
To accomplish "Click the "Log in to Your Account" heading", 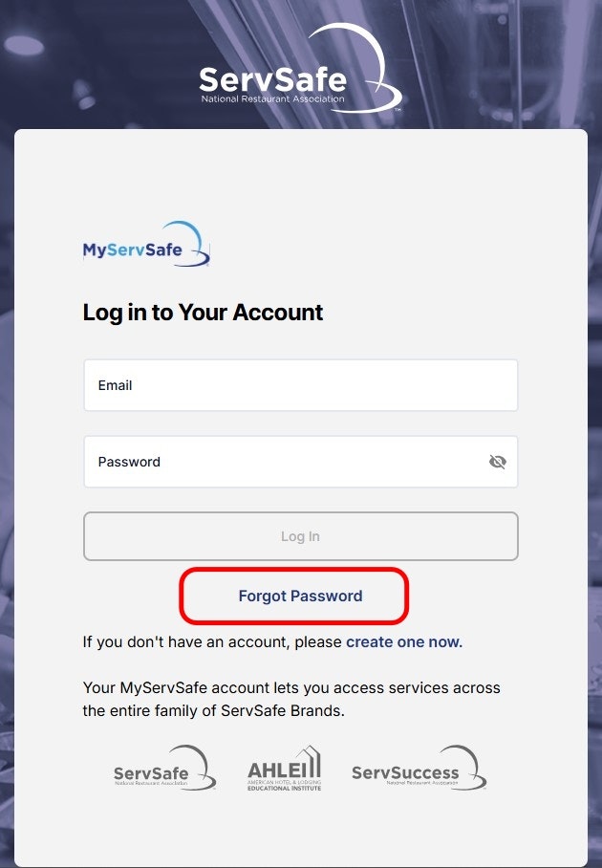I will (x=204, y=313).
